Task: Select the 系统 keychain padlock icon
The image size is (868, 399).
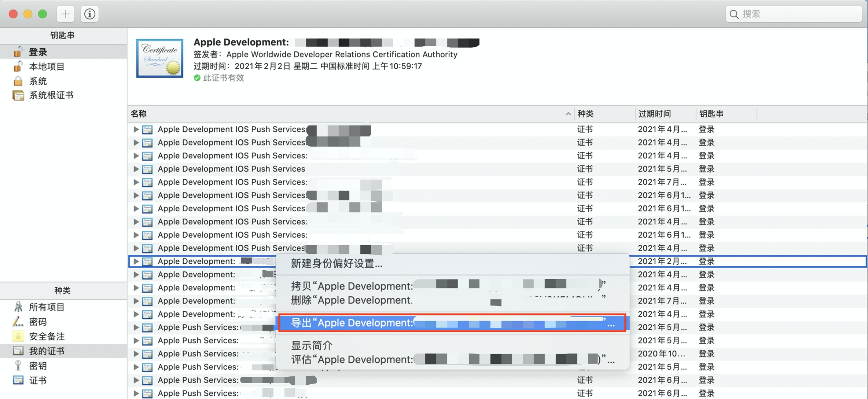Action: coord(18,81)
